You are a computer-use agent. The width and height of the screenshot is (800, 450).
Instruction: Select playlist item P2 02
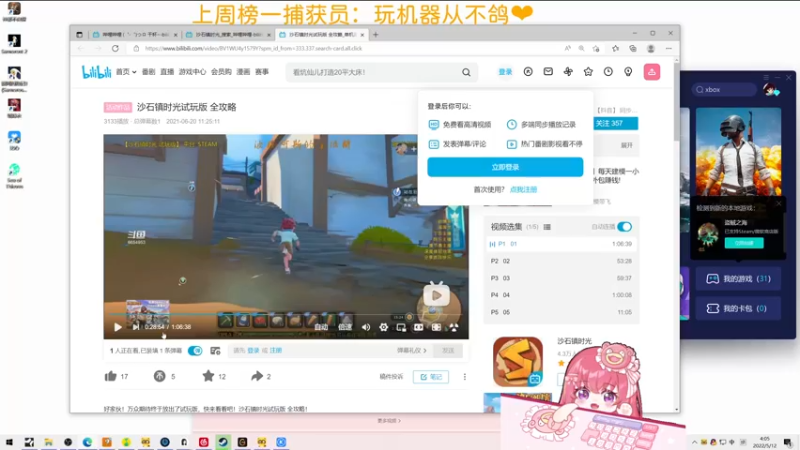coord(561,261)
